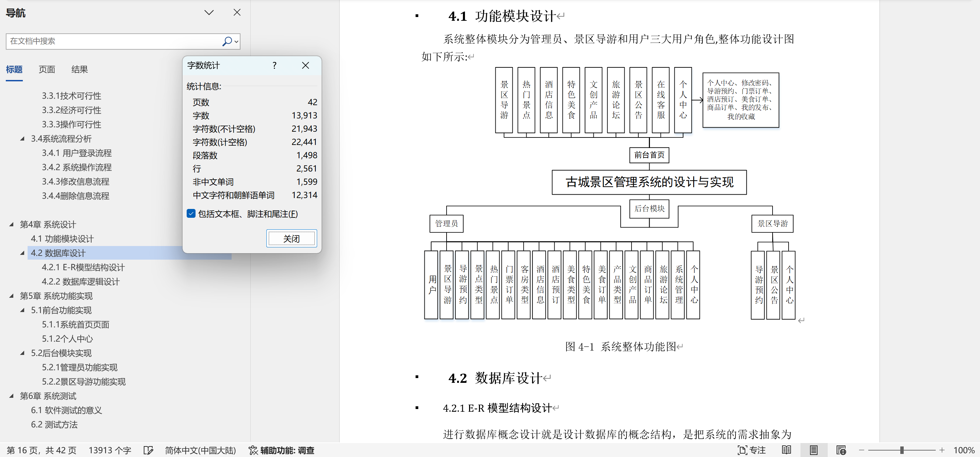Select the 后台模块 box in diagram
Image resolution: width=980 pixels, height=457 pixels.
click(x=649, y=208)
